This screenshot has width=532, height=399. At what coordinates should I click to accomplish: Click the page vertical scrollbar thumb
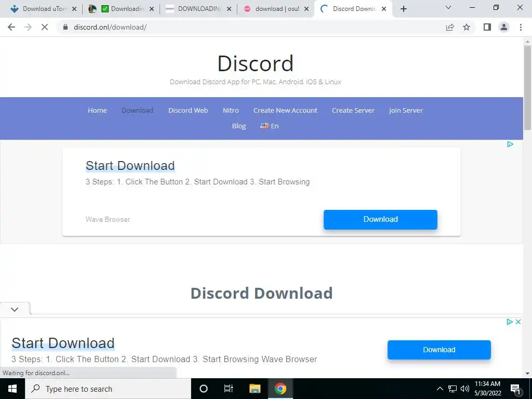coord(527,87)
